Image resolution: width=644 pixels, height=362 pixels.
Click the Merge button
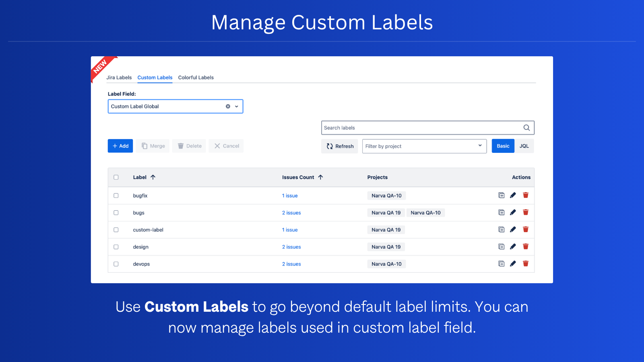coord(153,146)
